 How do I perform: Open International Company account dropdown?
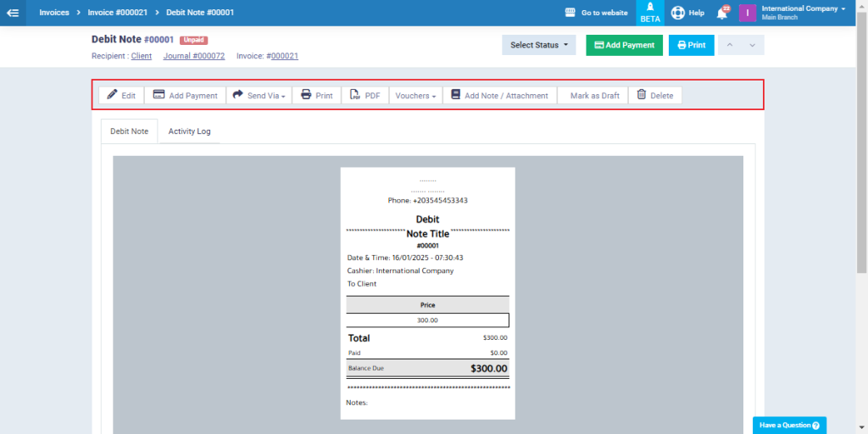click(804, 12)
